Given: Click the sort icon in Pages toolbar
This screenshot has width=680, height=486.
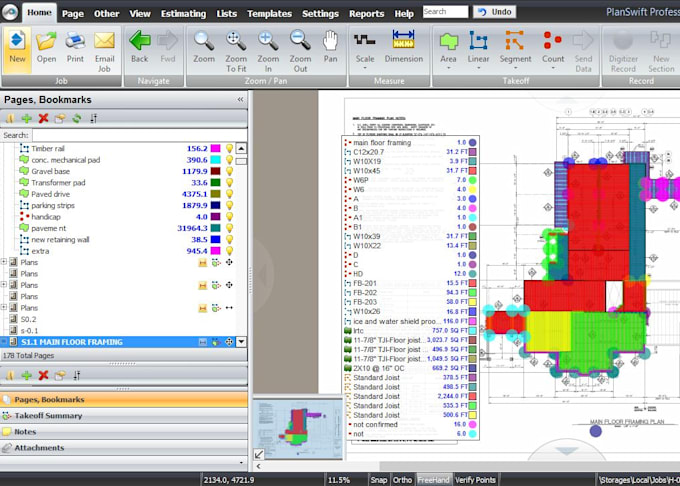Looking at the screenshot, I should point(94,118).
